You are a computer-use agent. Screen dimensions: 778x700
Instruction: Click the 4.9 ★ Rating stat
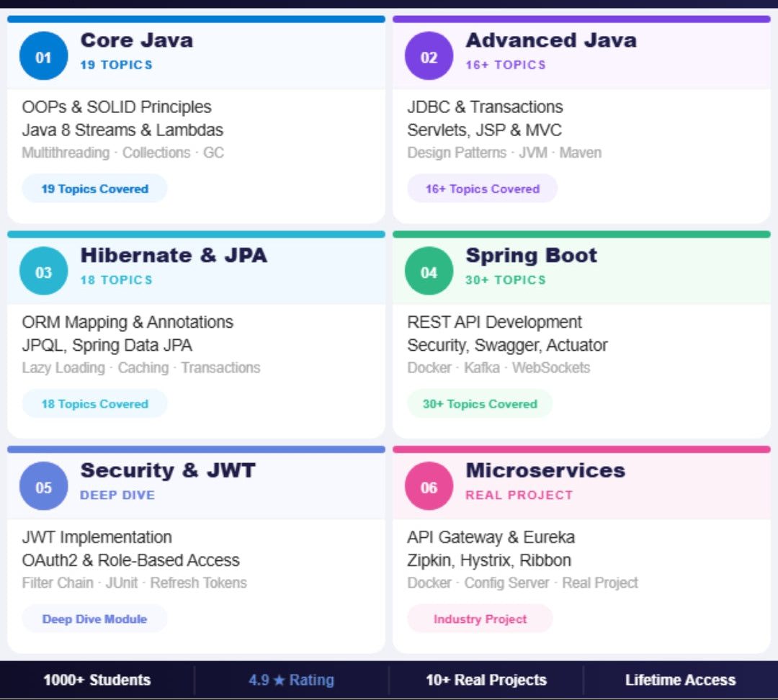pos(292,680)
